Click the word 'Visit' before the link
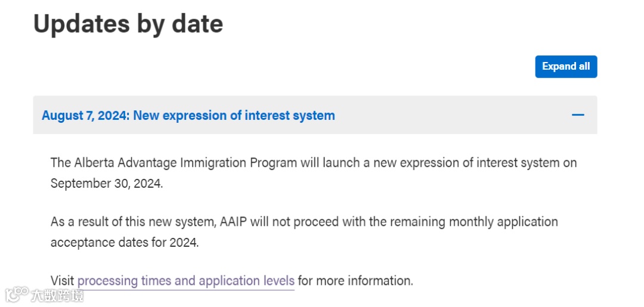The width and height of the screenshot is (644, 307). pyautogui.click(x=63, y=281)
